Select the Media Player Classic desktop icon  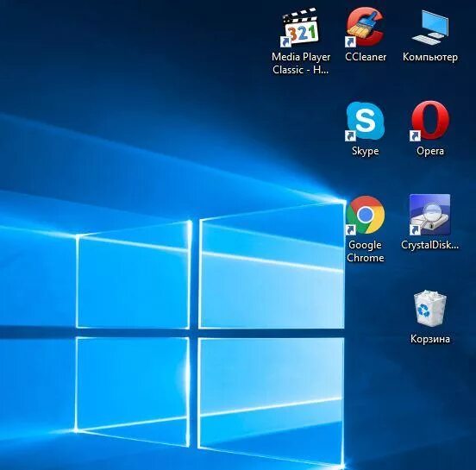(300, 28)
